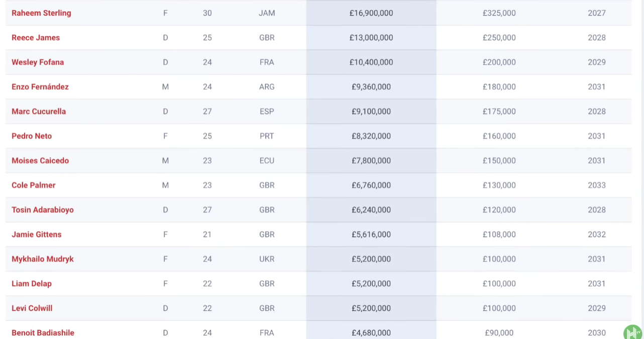Click Cole Palmer's 2033 contract year
The image size is (644, 339).
(x=597, y=185)
